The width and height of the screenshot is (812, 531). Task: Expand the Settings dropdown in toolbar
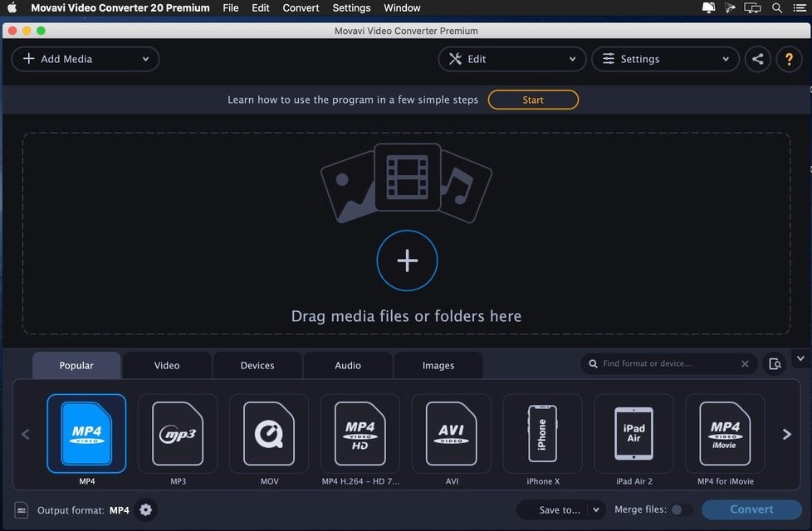click(x=725, y=59)
